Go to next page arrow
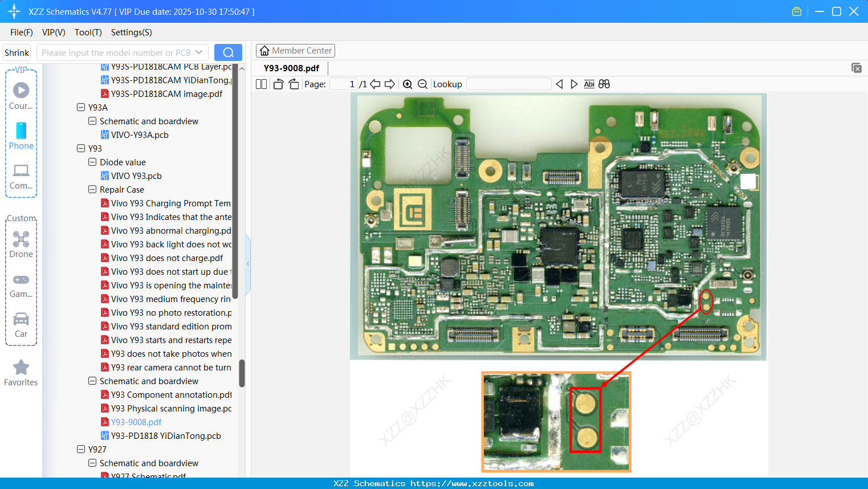 click(x=390, y=84)
